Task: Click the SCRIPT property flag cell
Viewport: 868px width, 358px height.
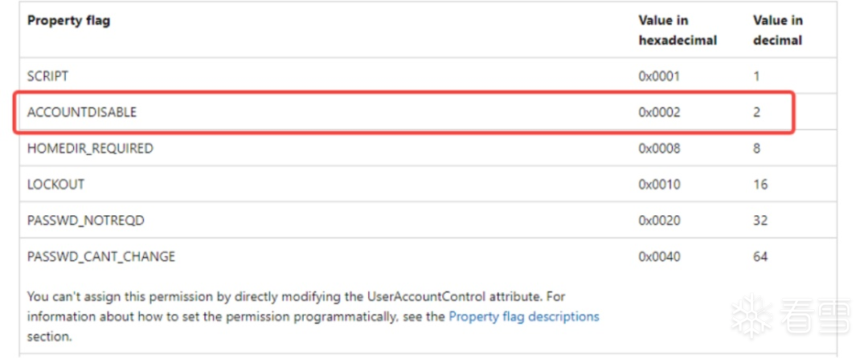Action: click(47, 75)
